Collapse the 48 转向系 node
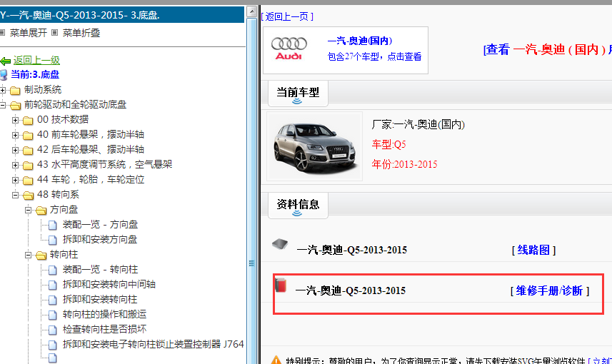 point(15,195)
